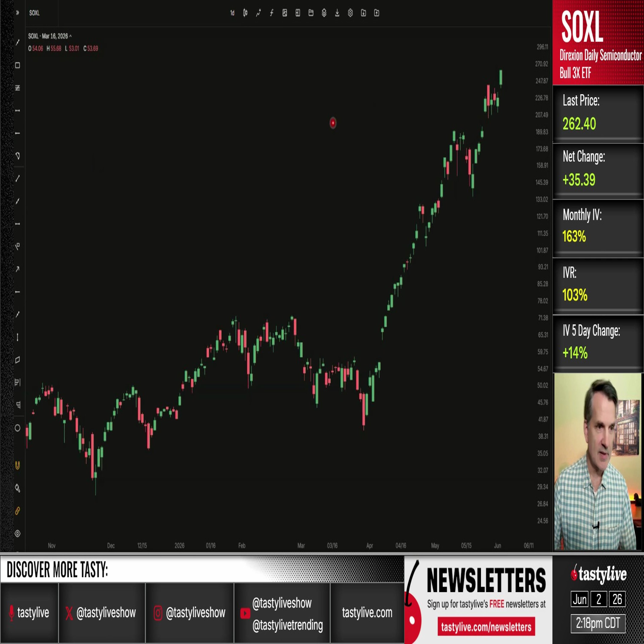Select the arrow drawing tool

pos(18,269)
